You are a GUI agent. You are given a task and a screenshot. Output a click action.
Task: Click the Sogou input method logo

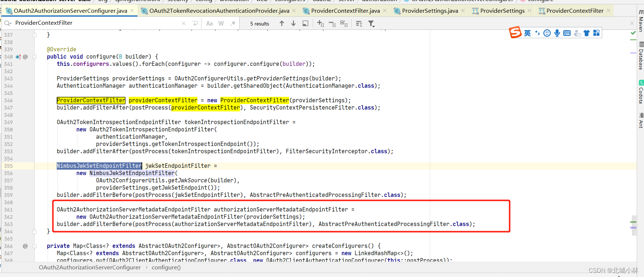tap(515, 32)
